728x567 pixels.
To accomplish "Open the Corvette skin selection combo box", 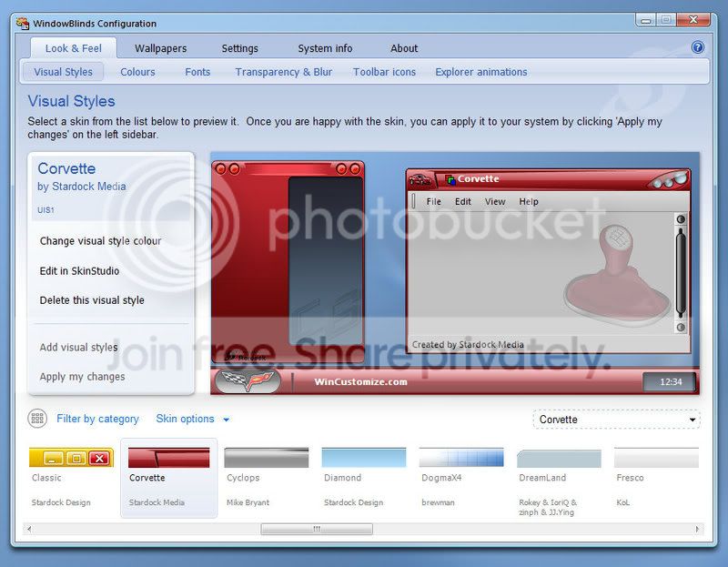I will point(616,420).
